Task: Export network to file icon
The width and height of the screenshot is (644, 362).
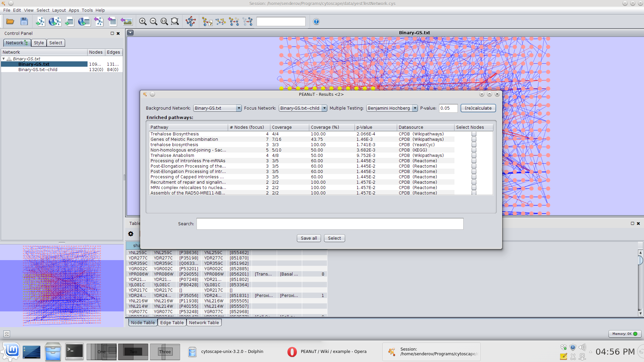Action: click(x=99, y=21)
